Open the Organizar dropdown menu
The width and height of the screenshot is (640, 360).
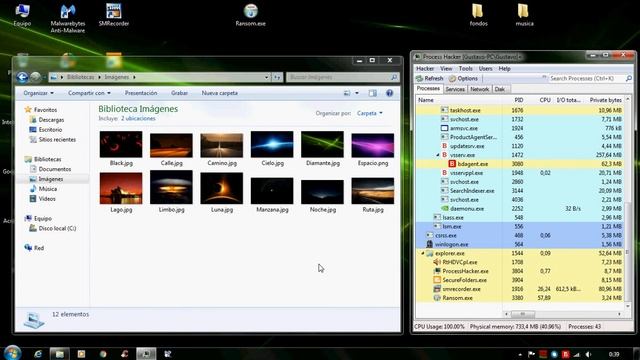(x=38, y=93)
